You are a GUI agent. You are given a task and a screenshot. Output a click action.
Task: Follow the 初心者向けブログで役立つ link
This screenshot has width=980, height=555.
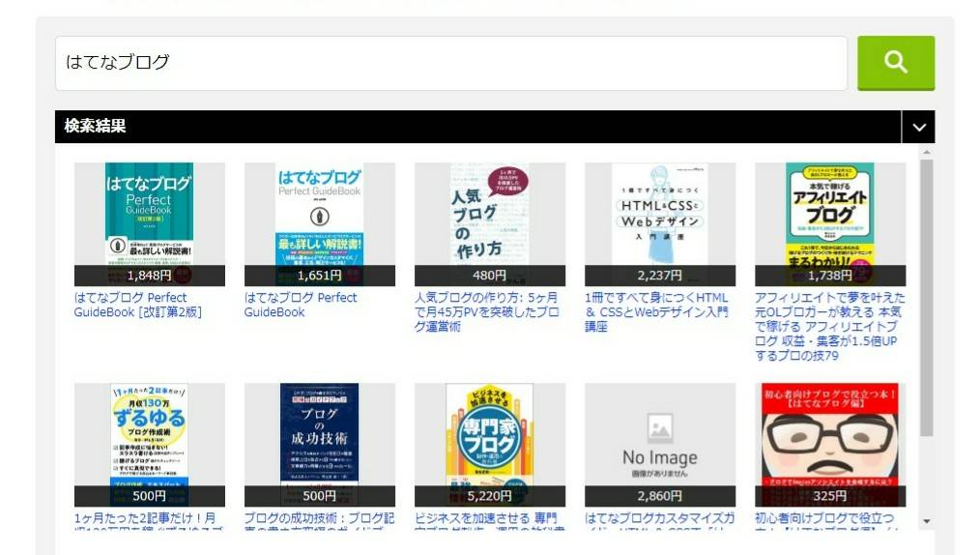(x=826, y=521)
